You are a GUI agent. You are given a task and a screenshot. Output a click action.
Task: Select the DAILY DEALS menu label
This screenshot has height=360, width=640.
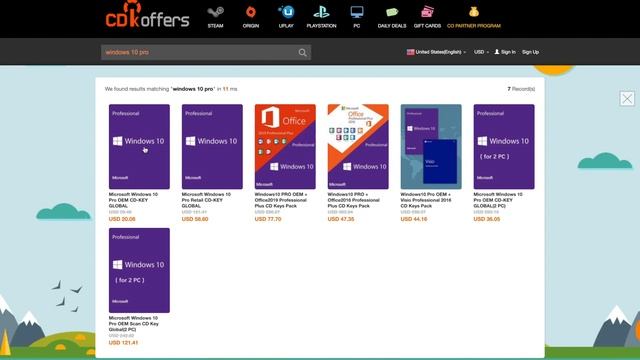pos(392,26)
